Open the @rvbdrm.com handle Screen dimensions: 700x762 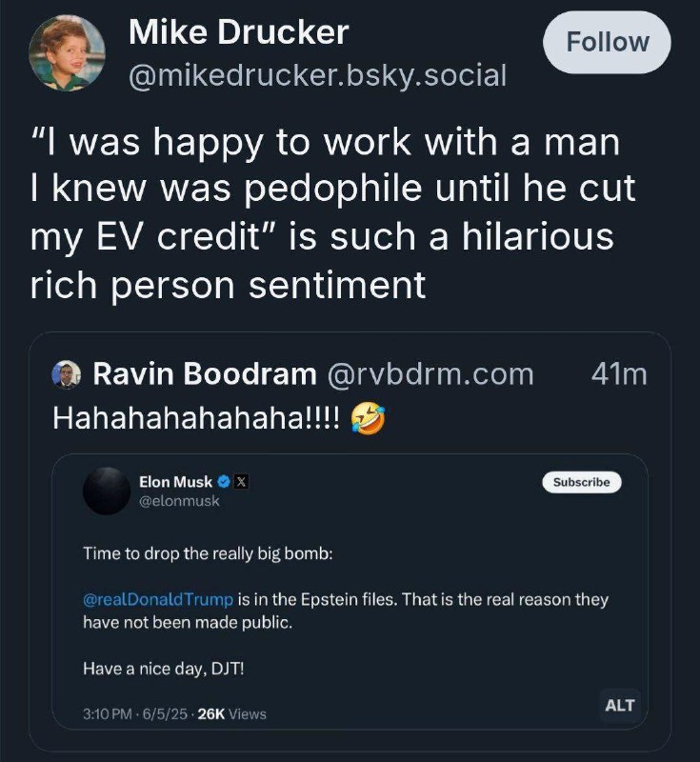tap(430, 374)
